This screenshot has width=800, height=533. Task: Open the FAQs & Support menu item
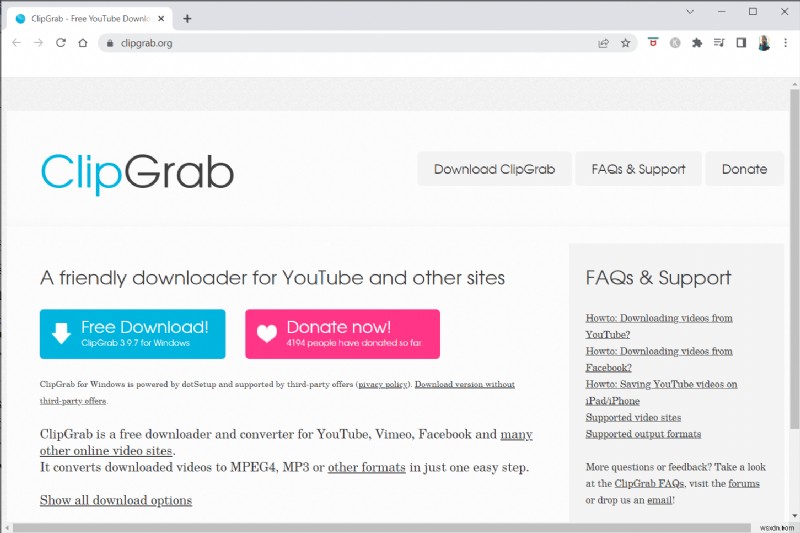tap(638, 169)
